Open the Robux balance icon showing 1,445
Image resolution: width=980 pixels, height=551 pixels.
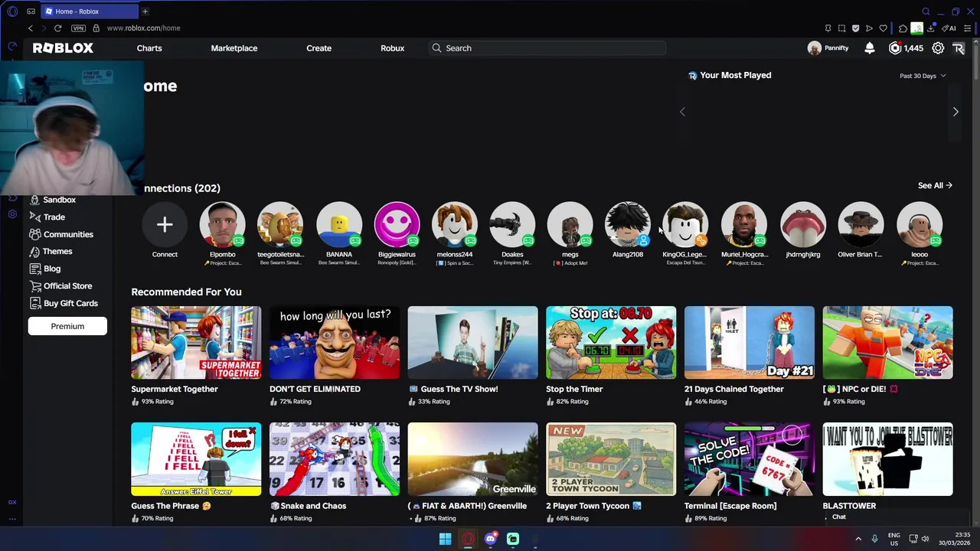894,48
